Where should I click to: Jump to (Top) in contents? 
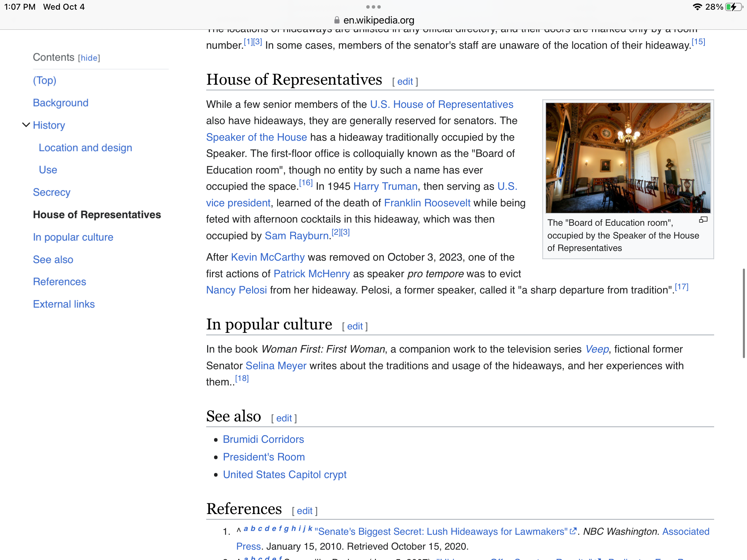click(x=45, y=80)
